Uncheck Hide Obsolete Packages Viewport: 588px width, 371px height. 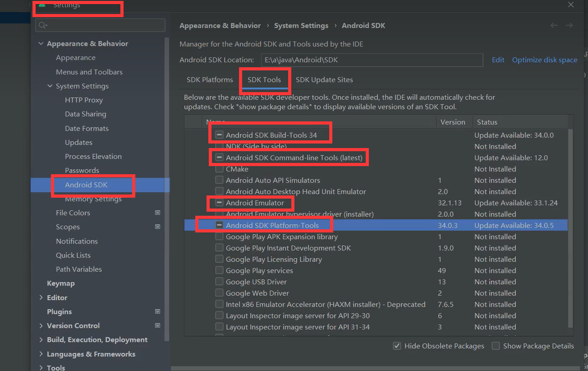tap(397, 346)
